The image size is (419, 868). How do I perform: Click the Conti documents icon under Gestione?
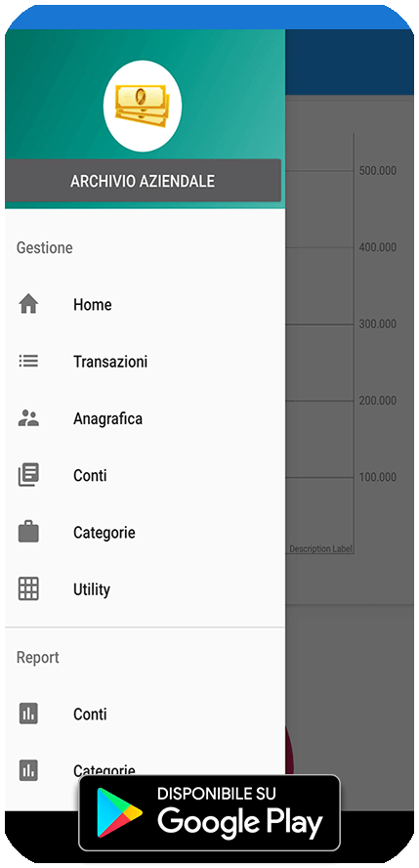pyautogui.click(x=28, y=475)
